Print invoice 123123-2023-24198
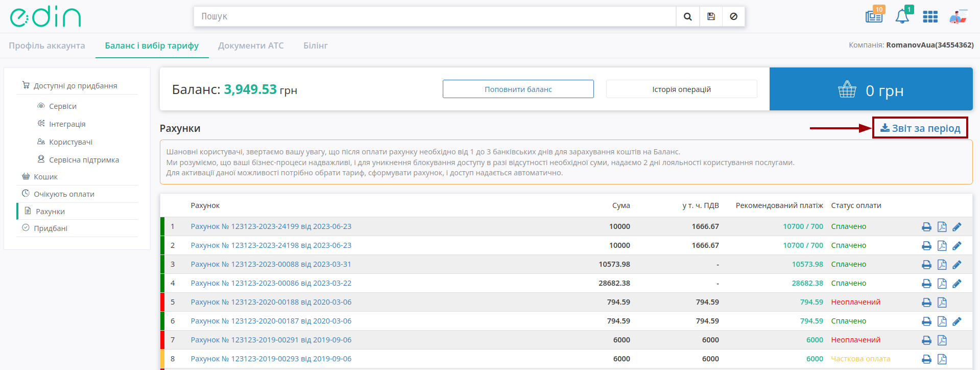Image resolution: width=980 pixels, height=370 pixels. click(x=926, y=246)
